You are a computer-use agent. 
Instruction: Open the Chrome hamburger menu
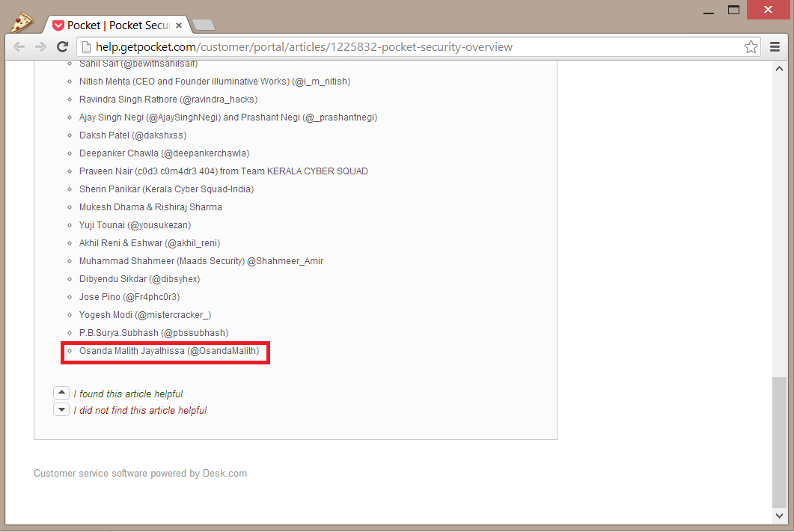coord(775,47)
